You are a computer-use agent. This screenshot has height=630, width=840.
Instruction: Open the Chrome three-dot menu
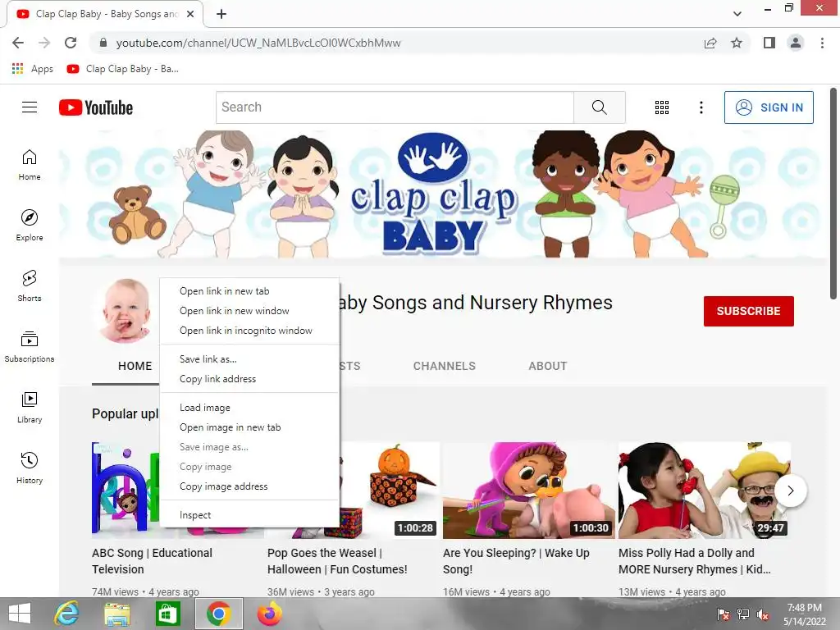pyautogui.click(x=822, y=43)
